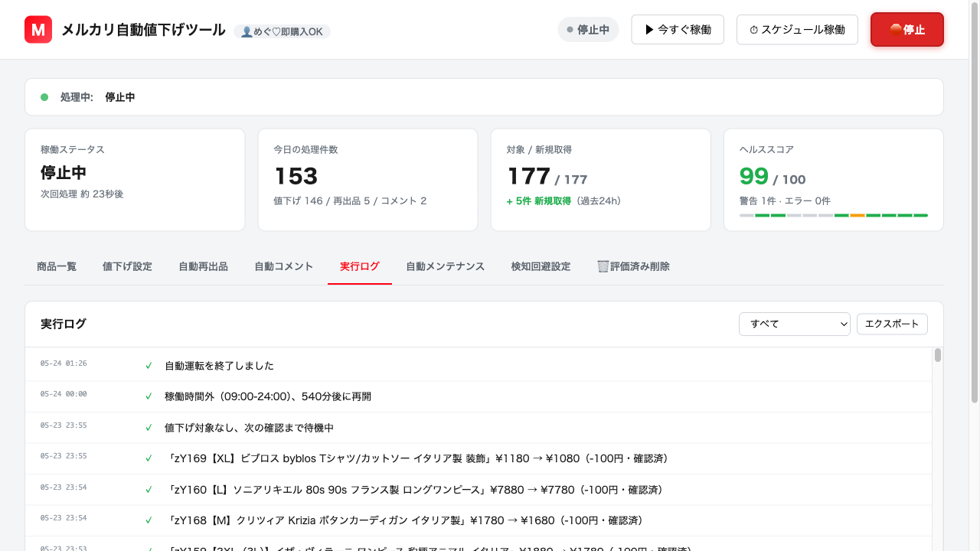Click the log panel scrollbar thumb
980x551 pixels.
pos(938,355)
